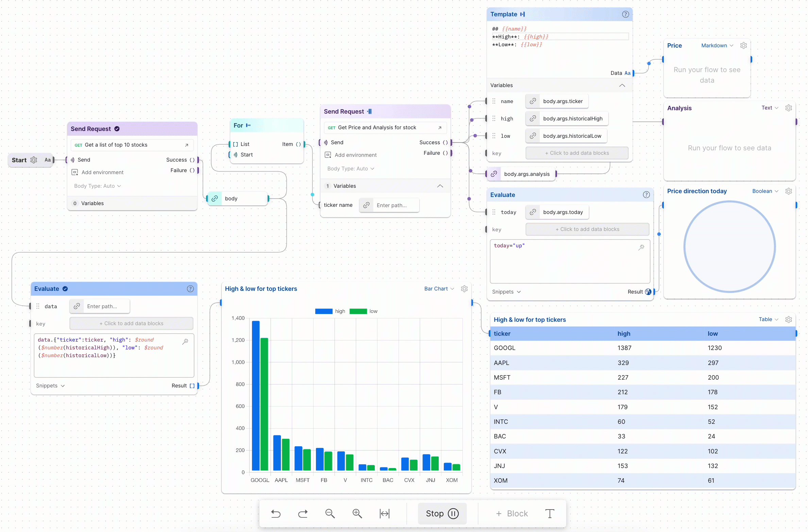Click the undo arrow in bottom toolbar
Viewport: 808px width, 532px height.
[276, 513]
